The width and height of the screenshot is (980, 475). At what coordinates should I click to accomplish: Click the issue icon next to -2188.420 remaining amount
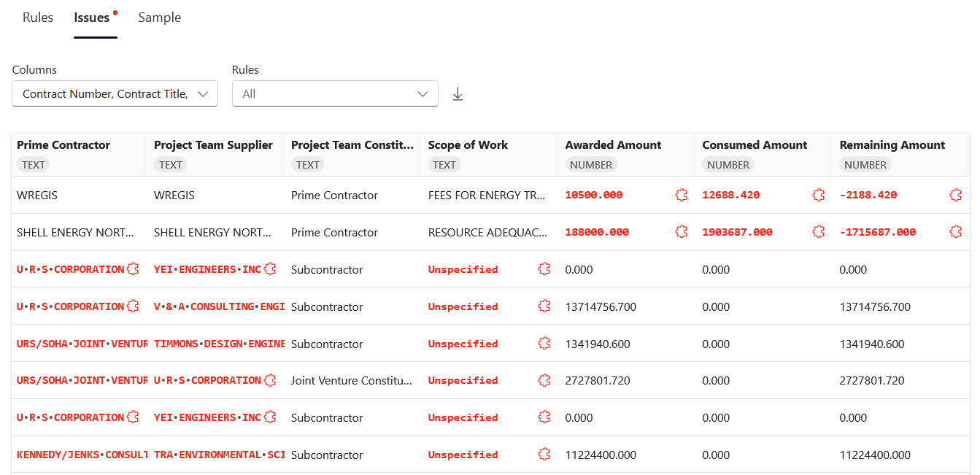pyautogui.click(x=956, y=195)
